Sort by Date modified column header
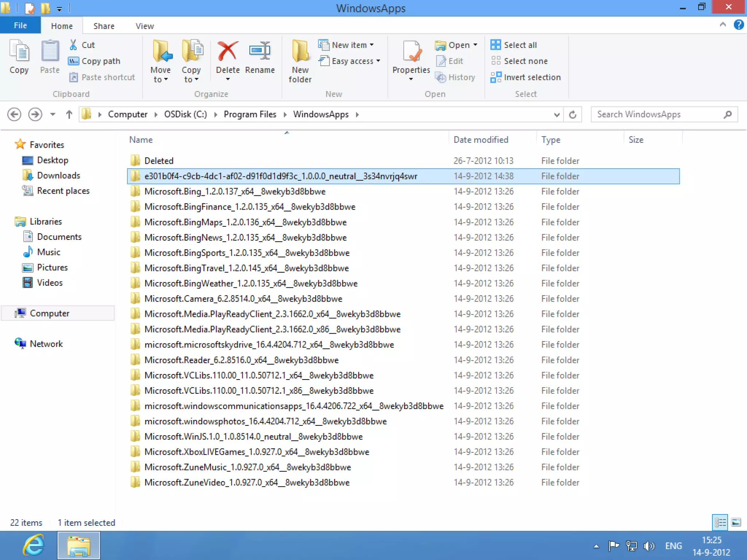 pyautogui.click(x=481, y=140)
